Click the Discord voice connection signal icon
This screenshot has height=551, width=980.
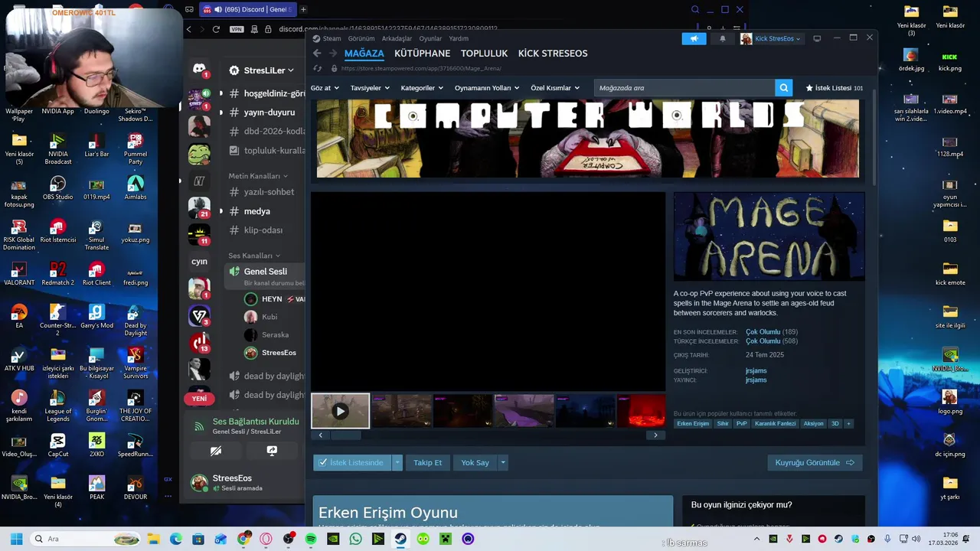[x=199, y=426]
